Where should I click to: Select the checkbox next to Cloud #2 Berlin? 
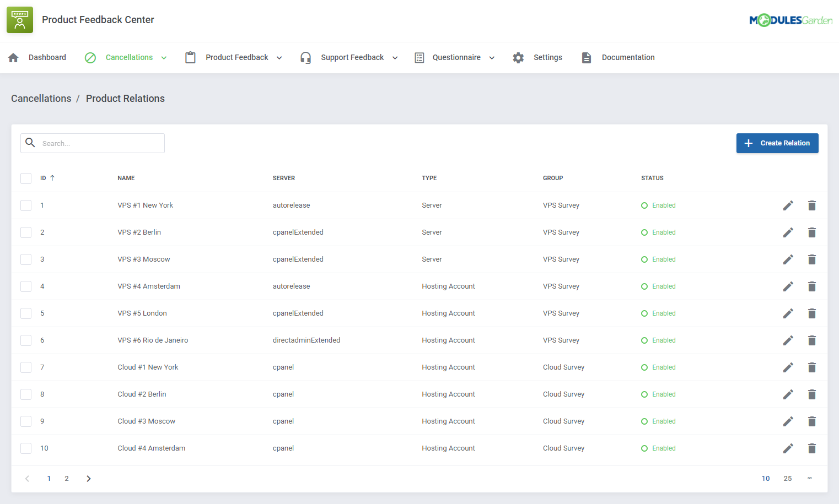pyautogui.click(x=26, y=394)
